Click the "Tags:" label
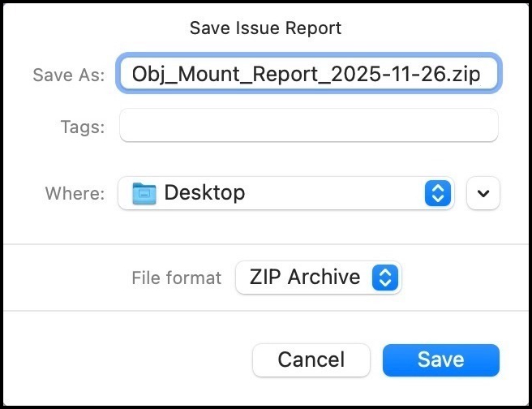 [x=82, y=127]
